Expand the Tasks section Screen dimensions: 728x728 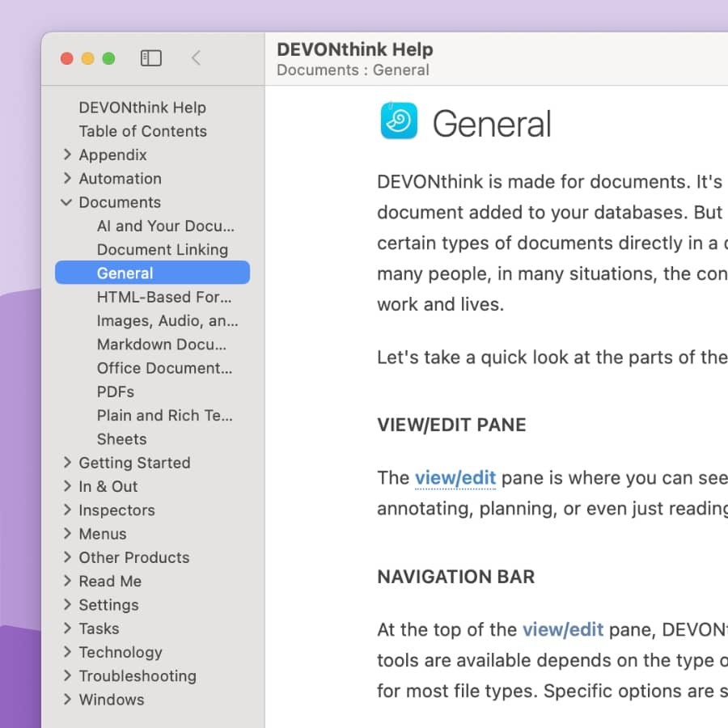point(67,629)
